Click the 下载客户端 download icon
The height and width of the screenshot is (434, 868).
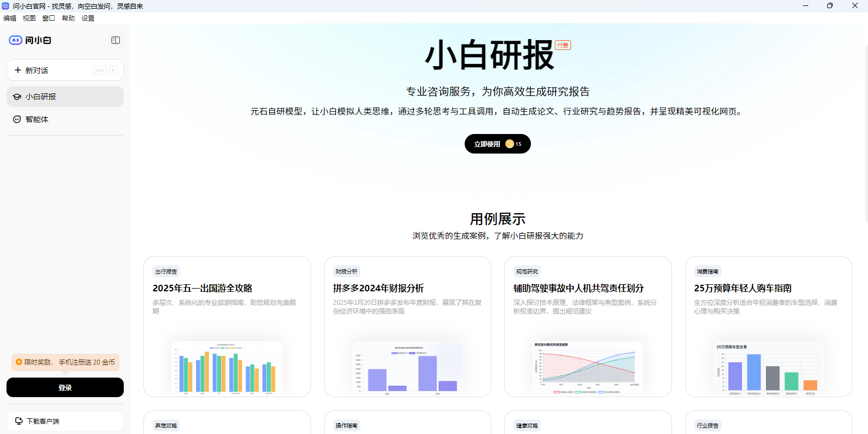coord(19,421)
